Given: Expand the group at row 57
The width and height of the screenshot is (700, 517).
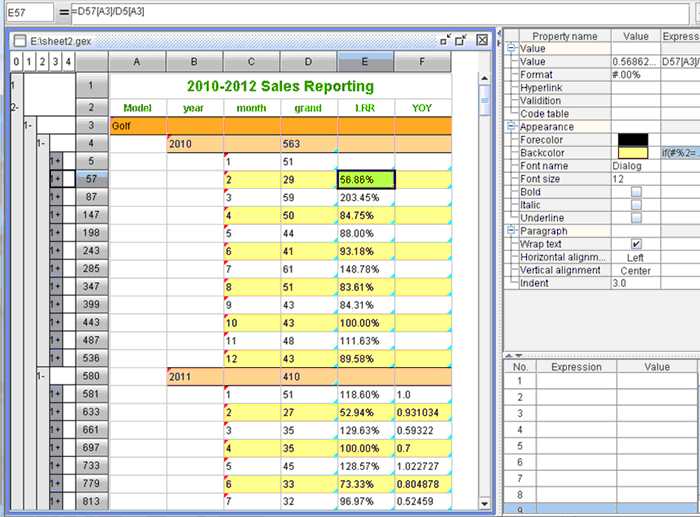Looking at the screenshot, I should [56, 178].
